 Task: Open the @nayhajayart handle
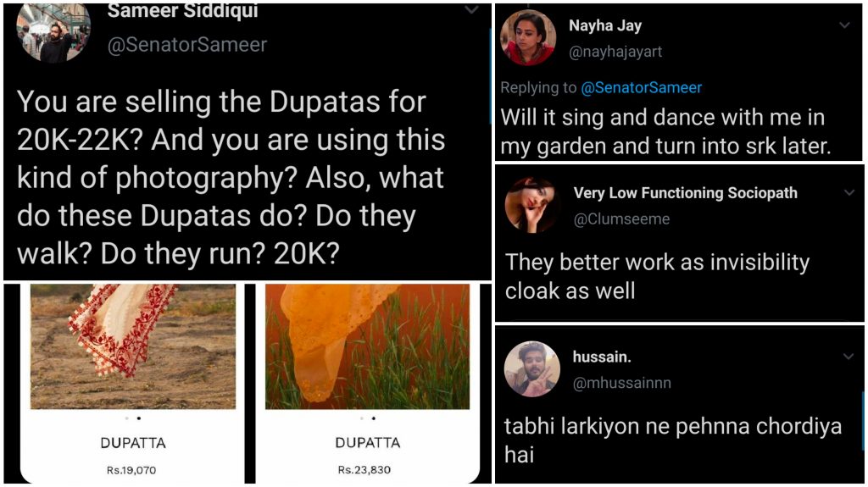click(x=615, y=52)
